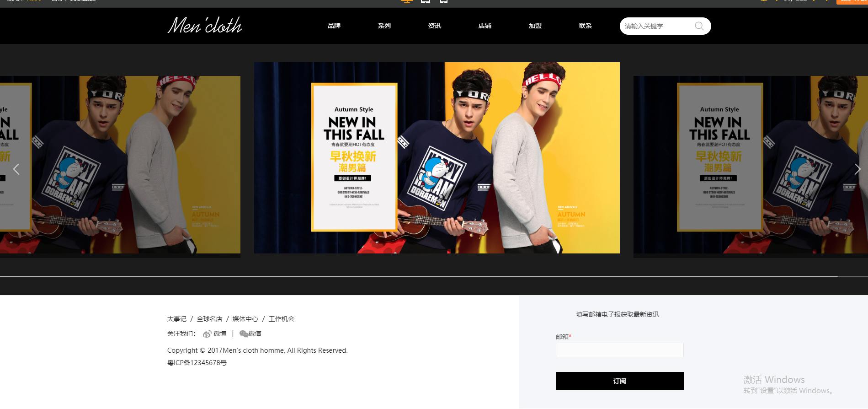The width and height of the screenshot is (868, 409).
Task: Click the Copyright 2017 Men's cloth homme text
Action: 257,350
